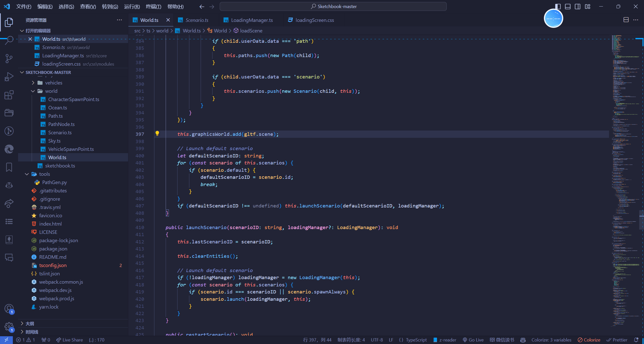Open the Prettier status bar icon

click(618, 339)
